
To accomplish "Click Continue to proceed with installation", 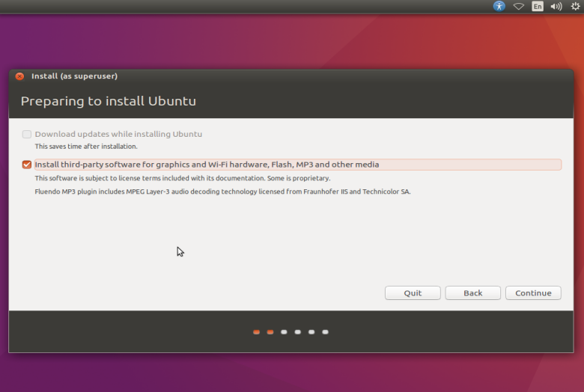I will coord(533,293).
